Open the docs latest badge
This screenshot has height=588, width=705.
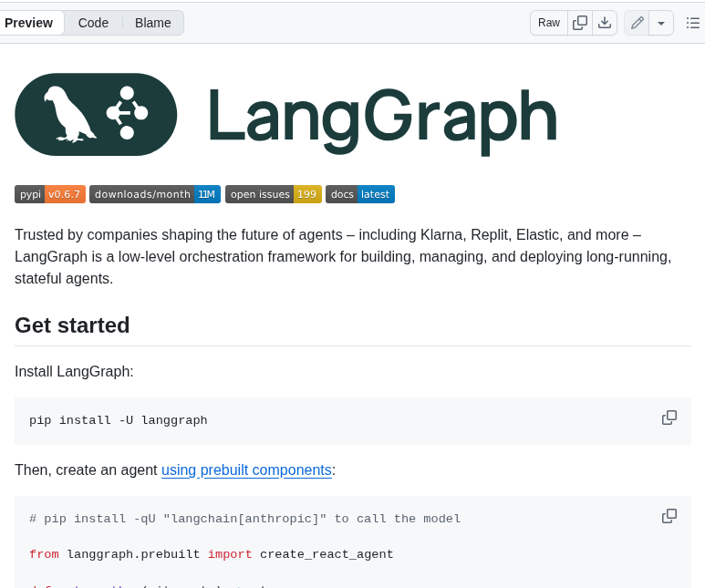pyautogui.click(x=360, y=194)
